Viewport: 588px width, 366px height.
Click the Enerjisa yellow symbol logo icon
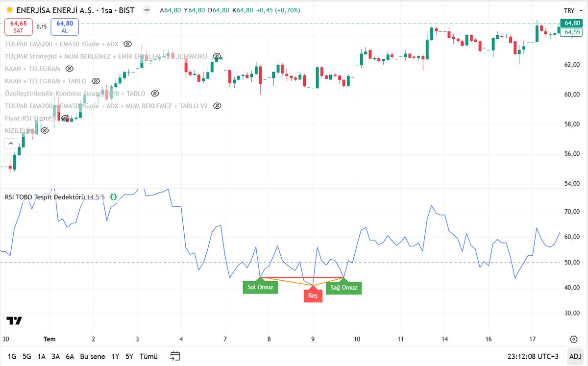pos(10,10)
